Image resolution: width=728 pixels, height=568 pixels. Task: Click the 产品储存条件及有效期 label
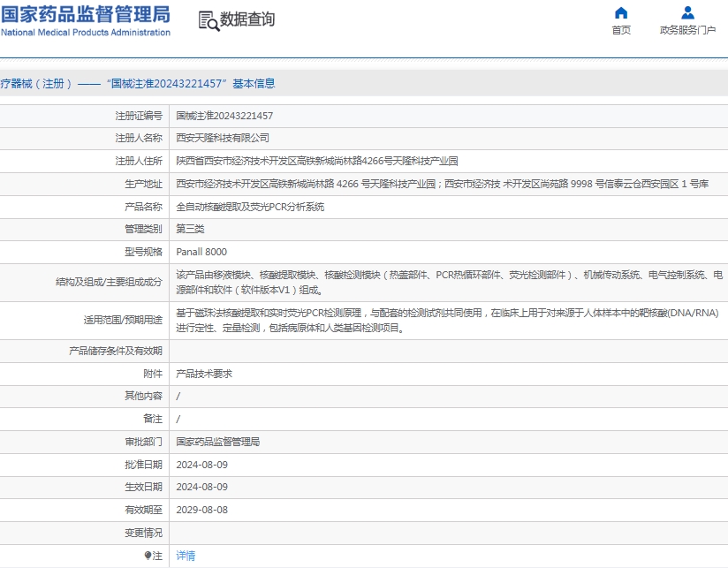tap(116, 352)
